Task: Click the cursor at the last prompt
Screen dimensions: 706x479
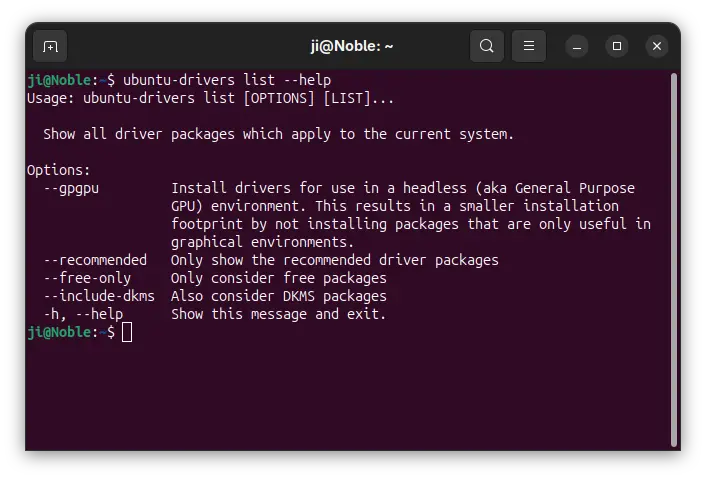Action: 127,332
